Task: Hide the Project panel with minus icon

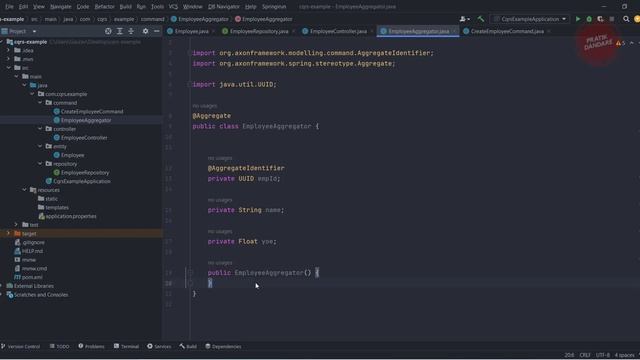Action: 157,31
